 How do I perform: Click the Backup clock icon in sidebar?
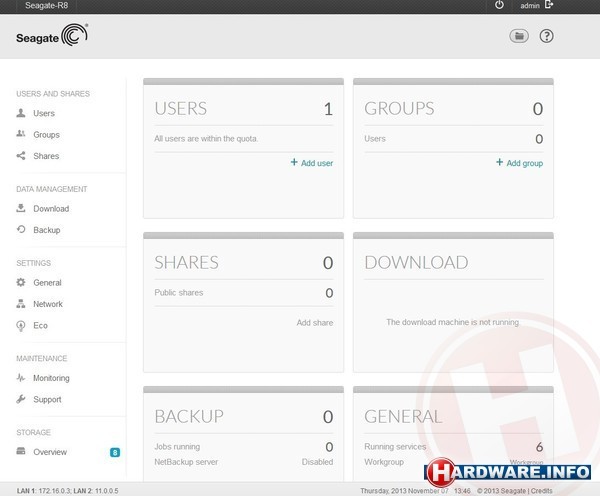click(21, 230)
